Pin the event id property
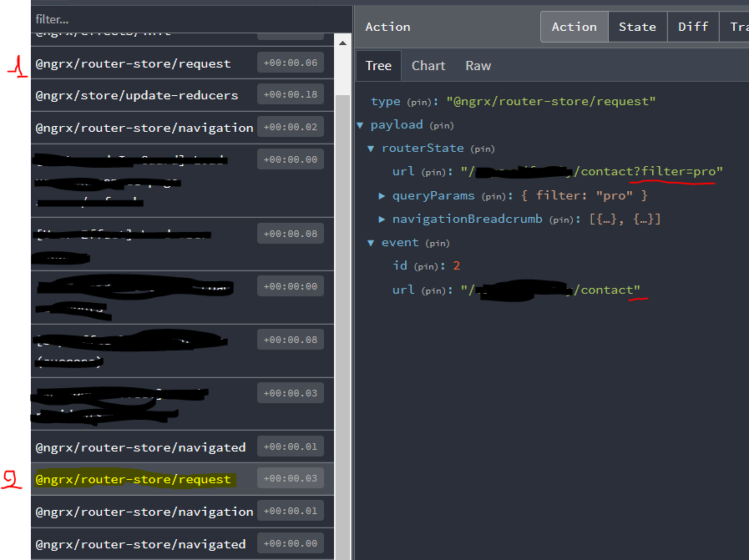Screen dimensions: 749x560 pyautogui.click(x=426, y=266)
